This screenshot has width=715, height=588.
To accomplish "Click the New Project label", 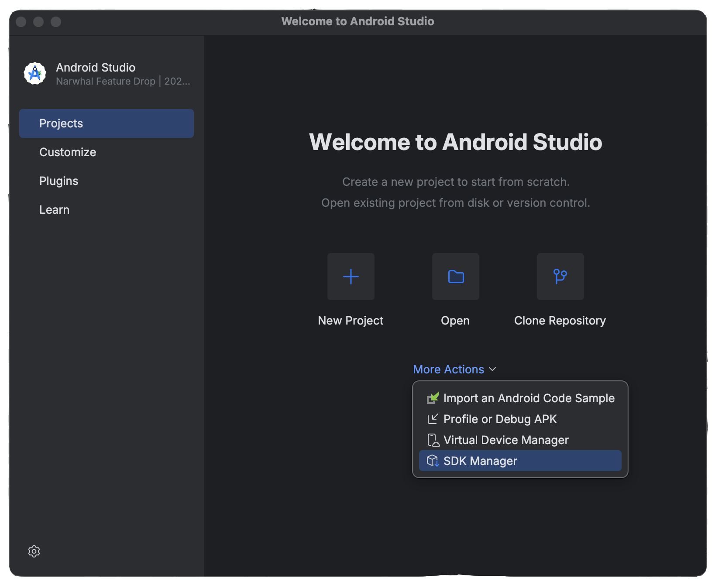I will click(x=351, y=321).
